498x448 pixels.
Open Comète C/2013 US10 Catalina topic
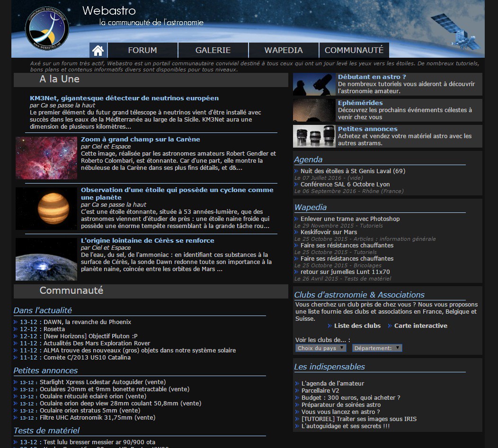click(x=87, y=358)
